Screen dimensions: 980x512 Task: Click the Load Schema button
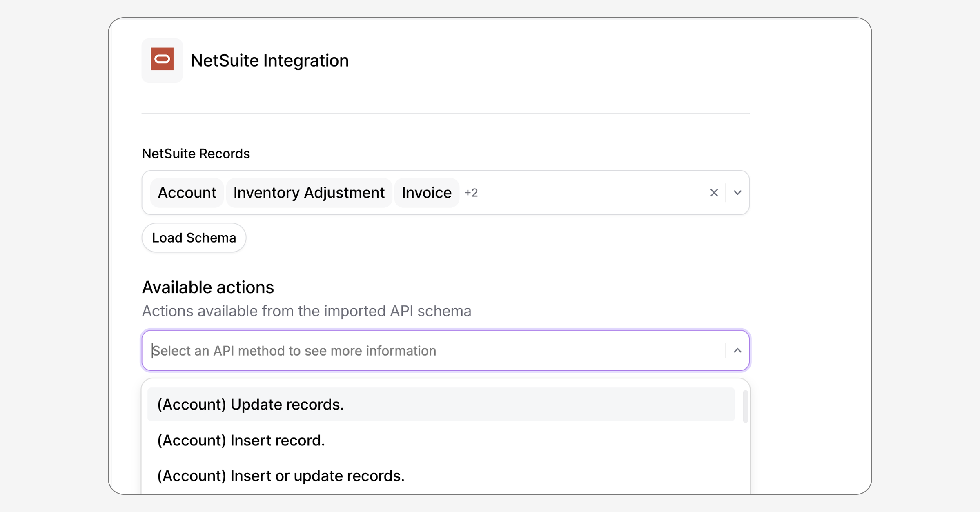(194, 238)
